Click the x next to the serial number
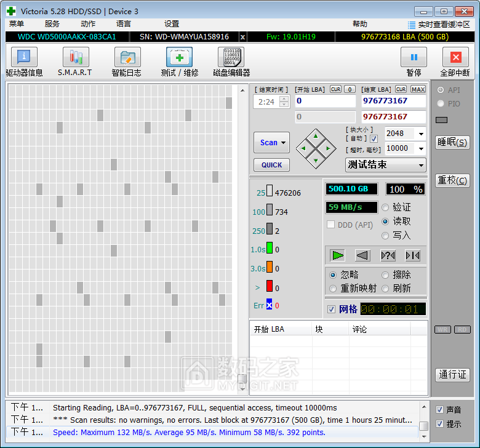 click(242, 37)
